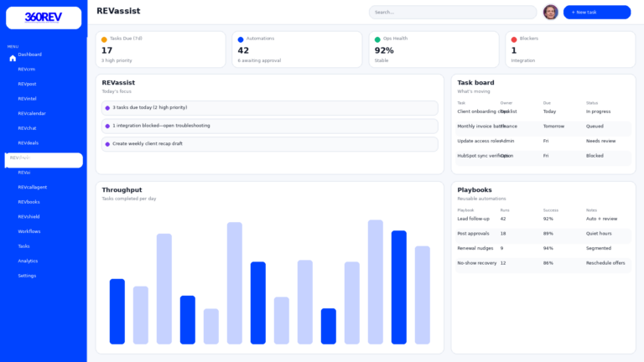Focus the Search input field
The image size is (644, 362).
click(x=453, y=13)
